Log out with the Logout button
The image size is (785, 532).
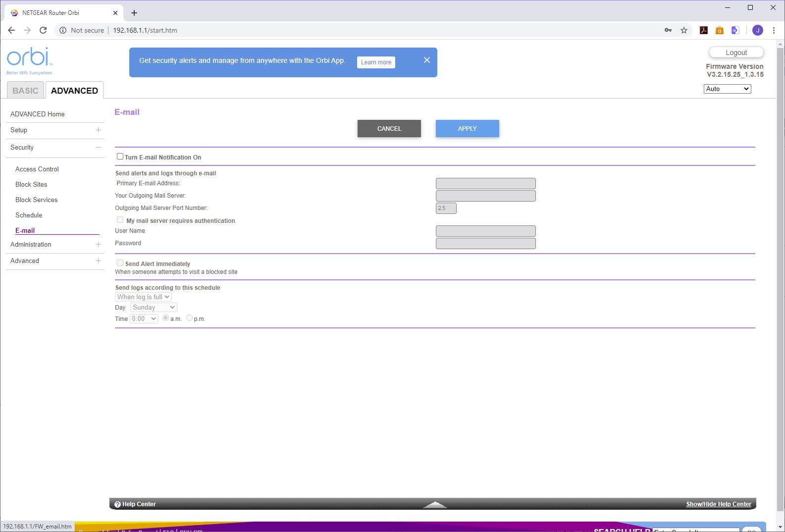(736, 53)
